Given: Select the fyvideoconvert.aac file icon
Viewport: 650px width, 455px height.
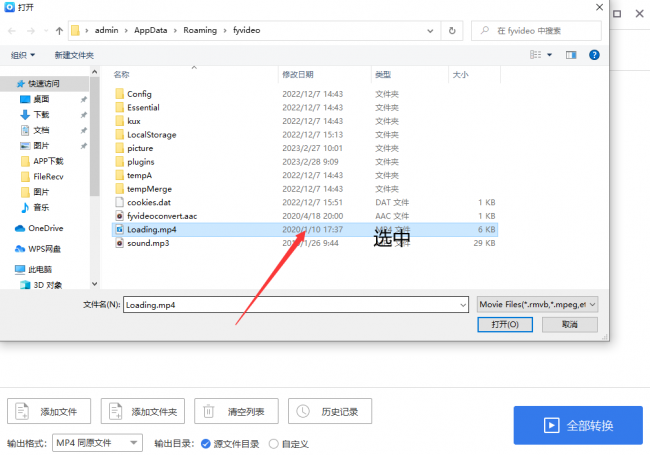Looking at the screenshot, I should (119, 216).
